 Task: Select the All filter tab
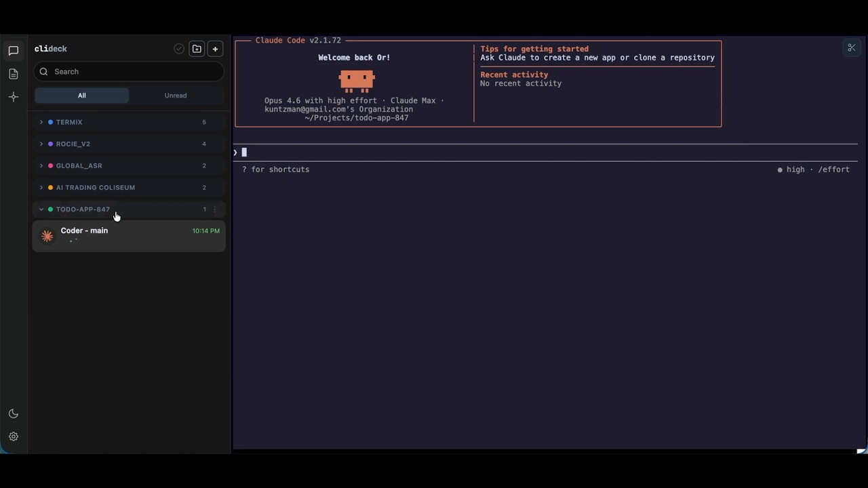click(81, 96)
